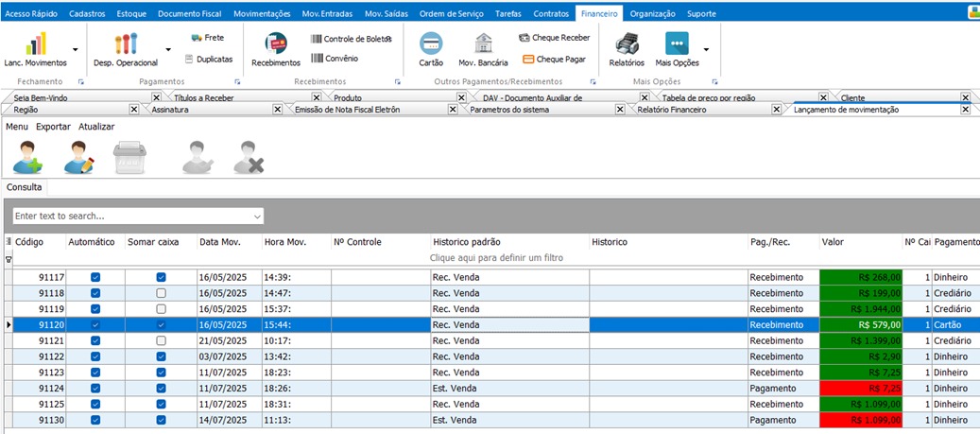980x434 pixels.
Task: Open dropdown arrow of the search box
Action: [x=255, y=217]
